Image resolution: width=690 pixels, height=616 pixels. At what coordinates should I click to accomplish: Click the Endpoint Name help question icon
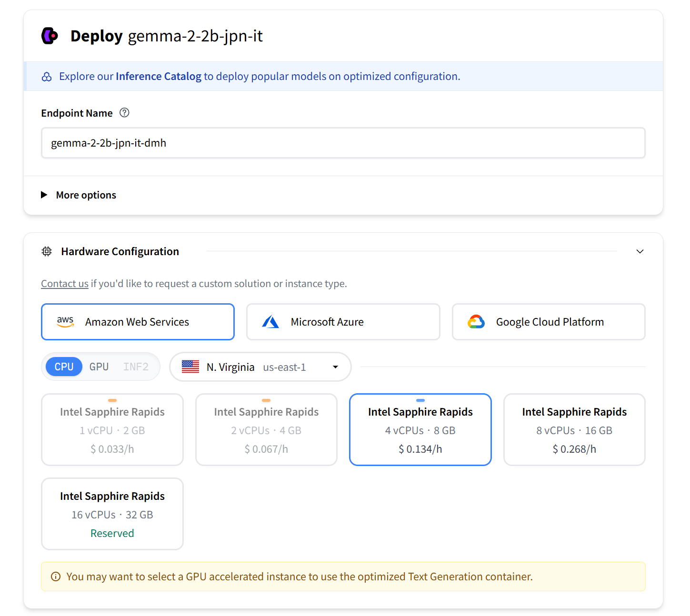click(124, 113)
